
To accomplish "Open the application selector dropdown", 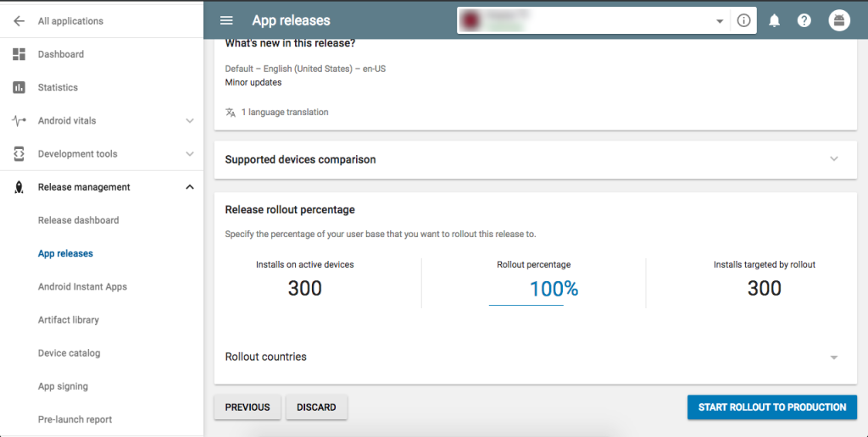I will (720, 21).
